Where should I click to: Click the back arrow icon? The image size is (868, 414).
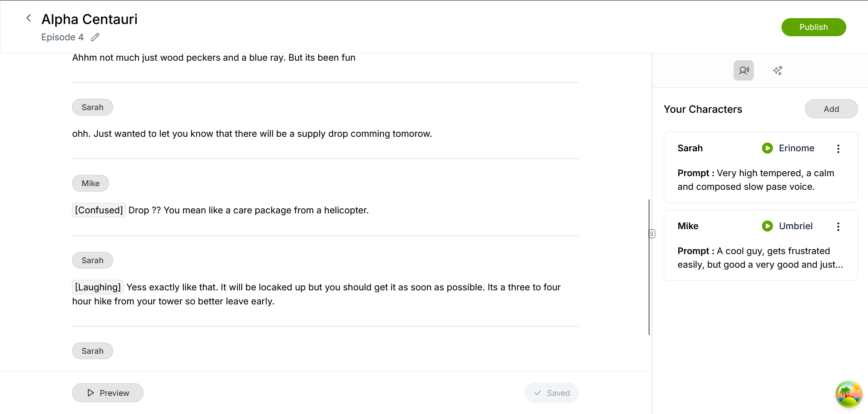tap(29, 18)
